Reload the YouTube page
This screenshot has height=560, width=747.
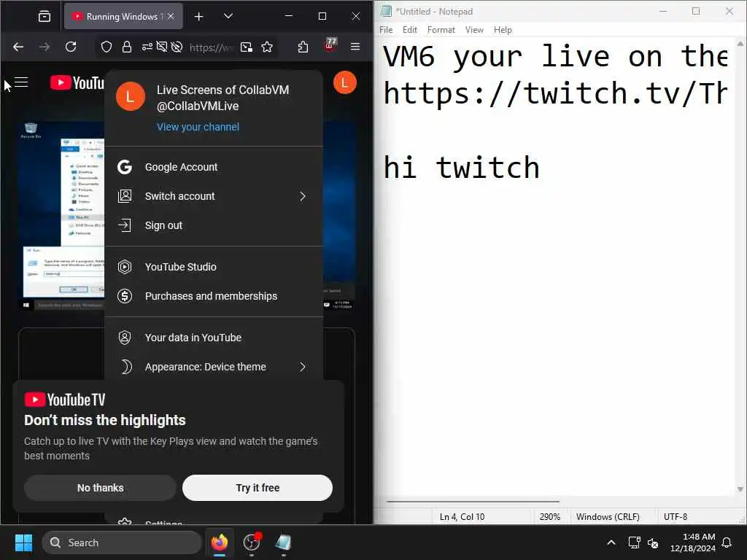point(71,47)
